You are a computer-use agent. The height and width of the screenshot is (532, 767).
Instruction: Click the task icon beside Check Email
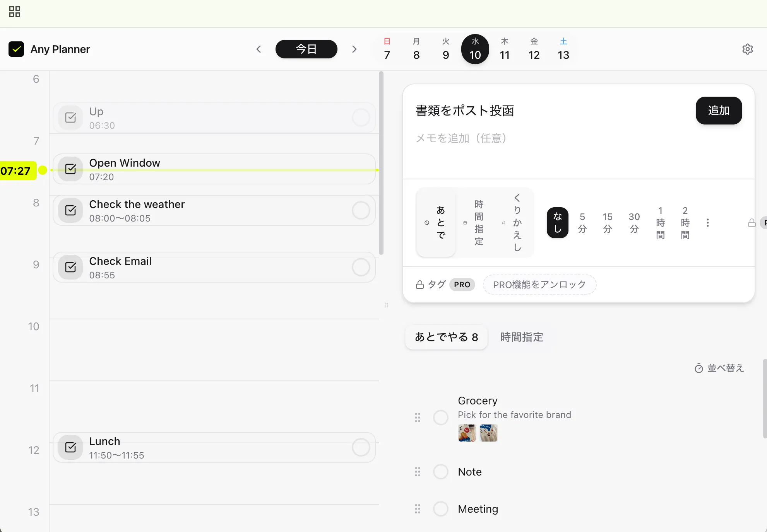pos(70,267)
